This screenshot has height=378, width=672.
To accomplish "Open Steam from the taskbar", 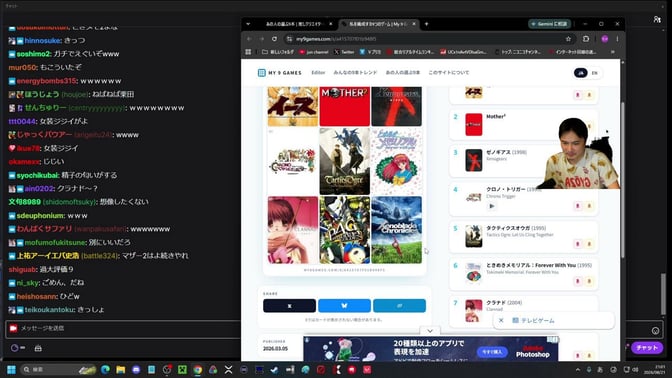I will click(x=274, y=369).
